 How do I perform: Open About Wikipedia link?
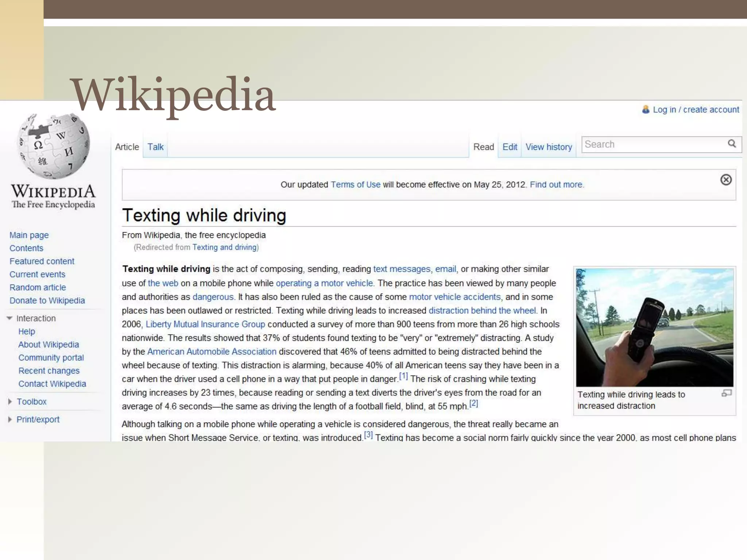tap(49, 345)
